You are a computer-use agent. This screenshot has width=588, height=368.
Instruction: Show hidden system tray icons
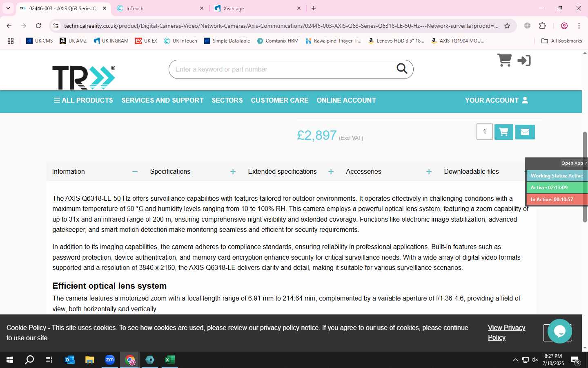click(x=515, y=360)
